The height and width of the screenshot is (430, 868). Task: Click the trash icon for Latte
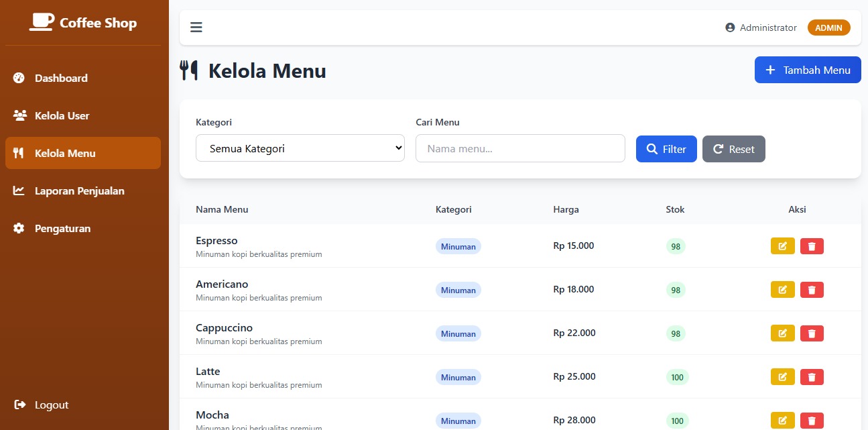[812, 377]
